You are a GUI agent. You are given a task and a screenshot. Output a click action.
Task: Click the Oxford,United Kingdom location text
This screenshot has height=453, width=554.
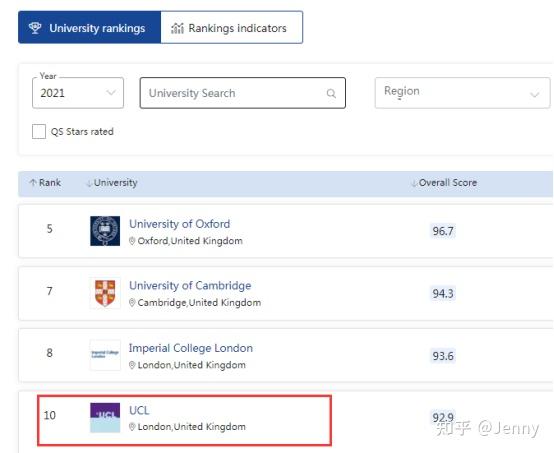tap(190, 241)
